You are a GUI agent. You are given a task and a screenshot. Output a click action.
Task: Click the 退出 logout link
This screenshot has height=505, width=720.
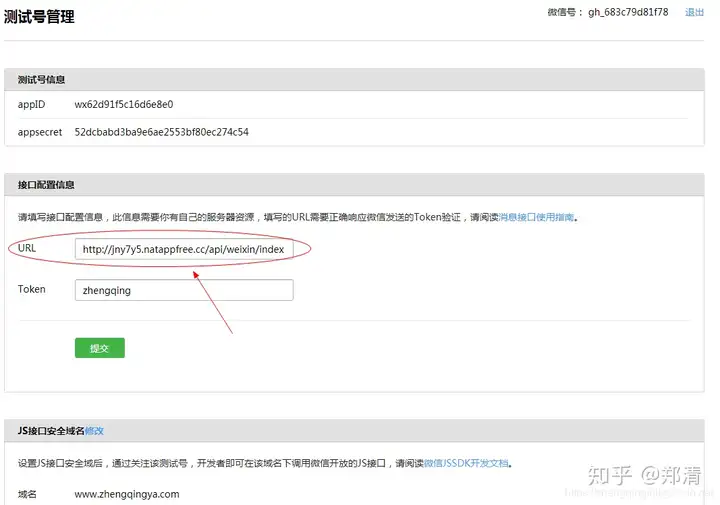pyautogui.click(x=694, y=12)
